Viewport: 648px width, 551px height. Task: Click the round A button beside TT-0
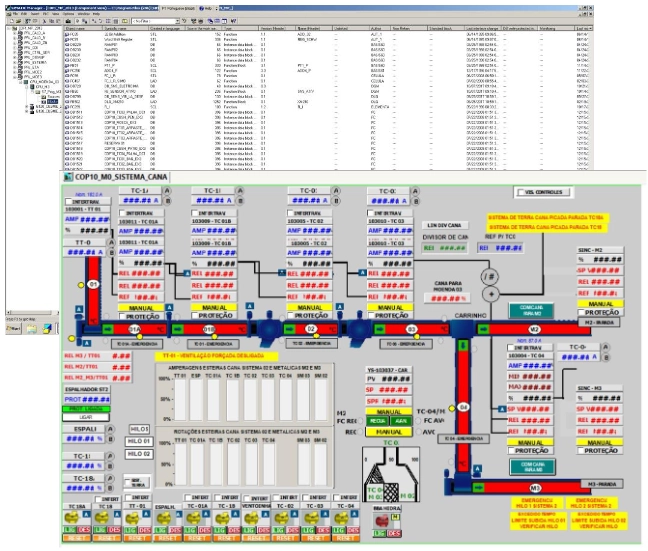click(x=111, y=242)
